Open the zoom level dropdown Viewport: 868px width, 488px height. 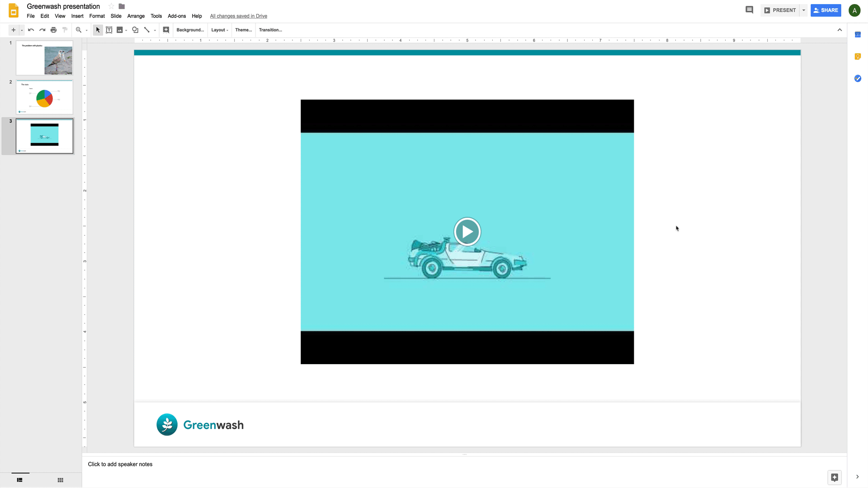click(86, 30)
